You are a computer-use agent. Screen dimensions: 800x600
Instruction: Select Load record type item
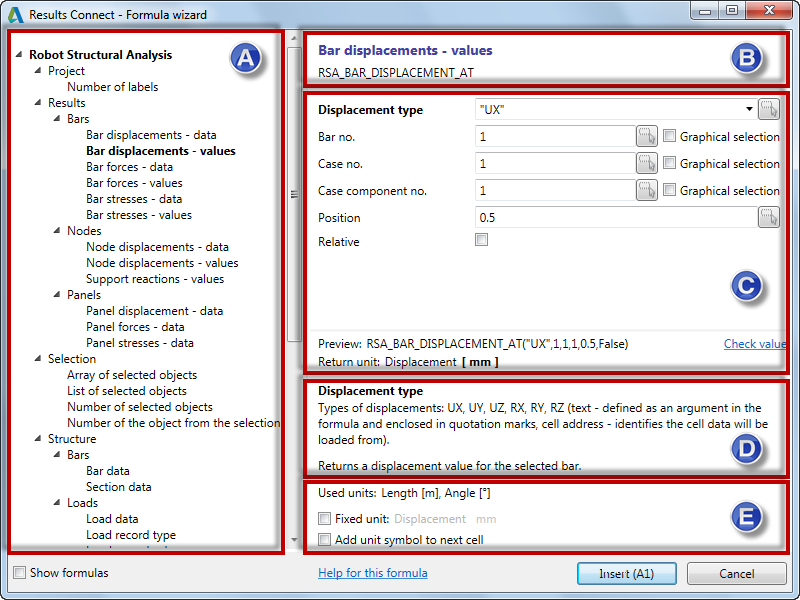131,535
